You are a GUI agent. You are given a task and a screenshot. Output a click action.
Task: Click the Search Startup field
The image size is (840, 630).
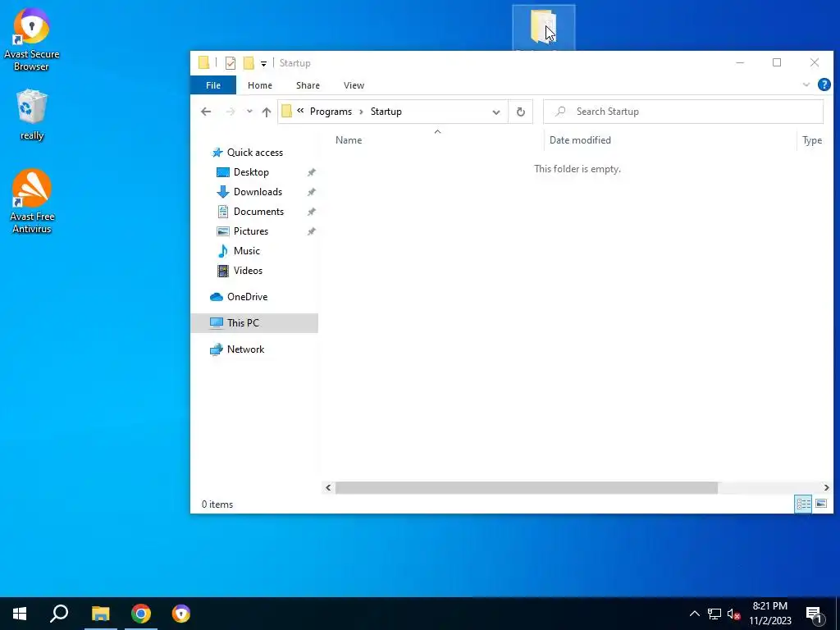(683, 112)
